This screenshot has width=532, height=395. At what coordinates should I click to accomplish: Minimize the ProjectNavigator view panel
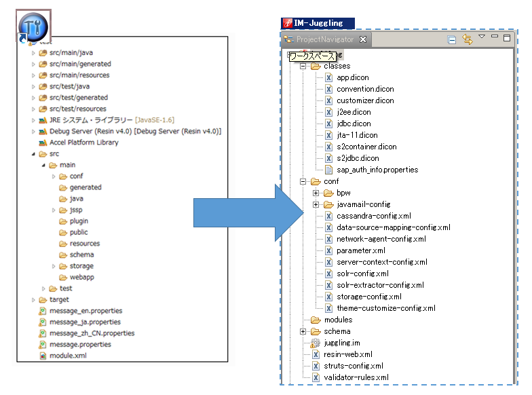[x=495, y=36]
